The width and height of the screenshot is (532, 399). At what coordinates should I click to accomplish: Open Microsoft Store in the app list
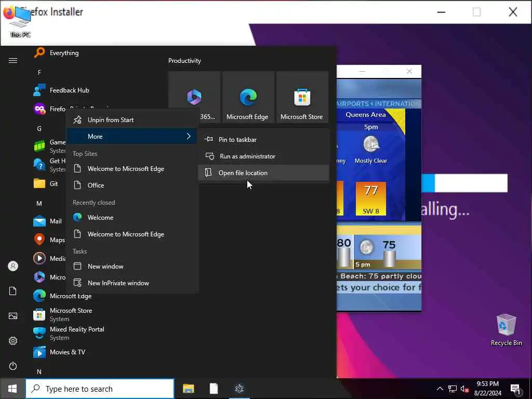pyautogui.click(x=62, y=314)
